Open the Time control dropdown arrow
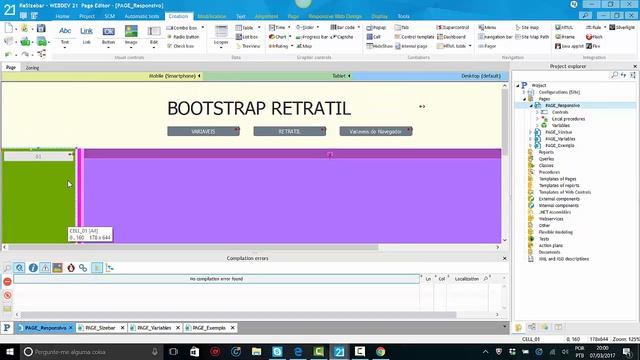 pos(289,27)
